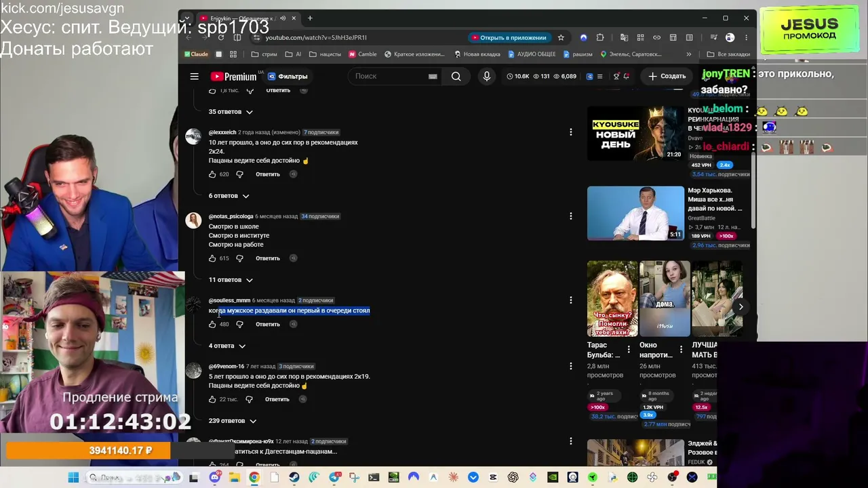Screen dimensions: 868x488
Task: Click Открыть в приложении button
Action: [x=509, y=38]
